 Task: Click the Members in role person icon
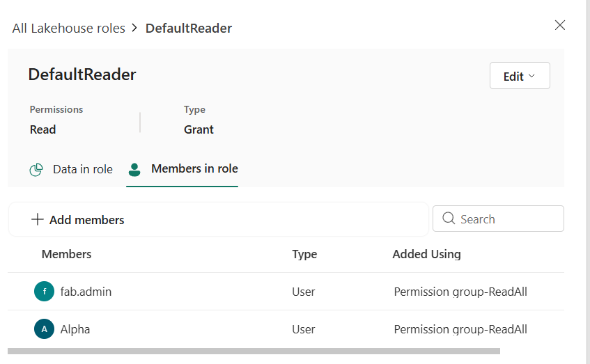(134, 169)
